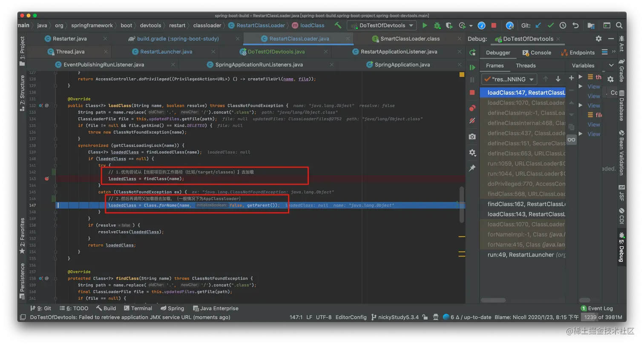The width and height of the screenshot is (644, 345).
Task: Click the Git Rollback undo arrow
Action: 575,25
